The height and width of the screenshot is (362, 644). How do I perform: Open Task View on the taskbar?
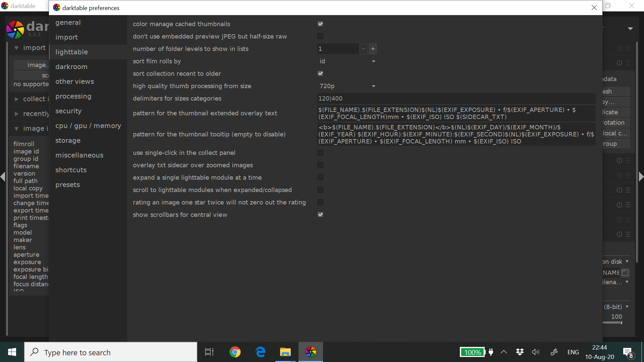click(x=209, y=352)
